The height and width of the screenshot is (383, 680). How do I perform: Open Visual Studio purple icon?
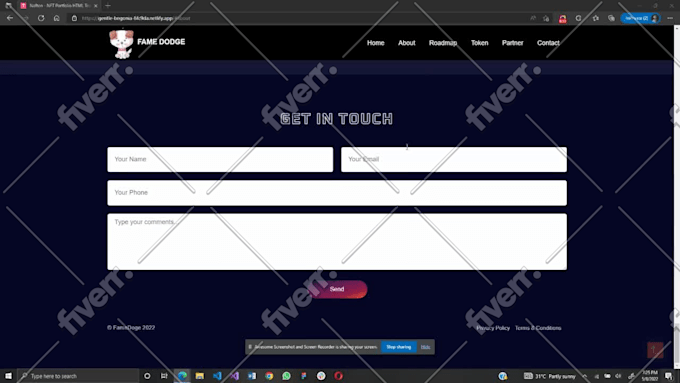pyautogui.click(x=234, y=376)
